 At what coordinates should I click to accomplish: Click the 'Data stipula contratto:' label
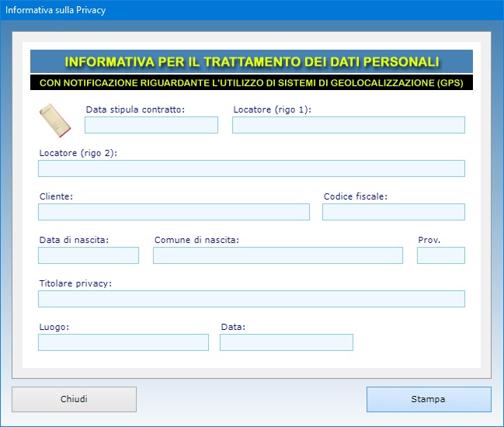[135, 109]
